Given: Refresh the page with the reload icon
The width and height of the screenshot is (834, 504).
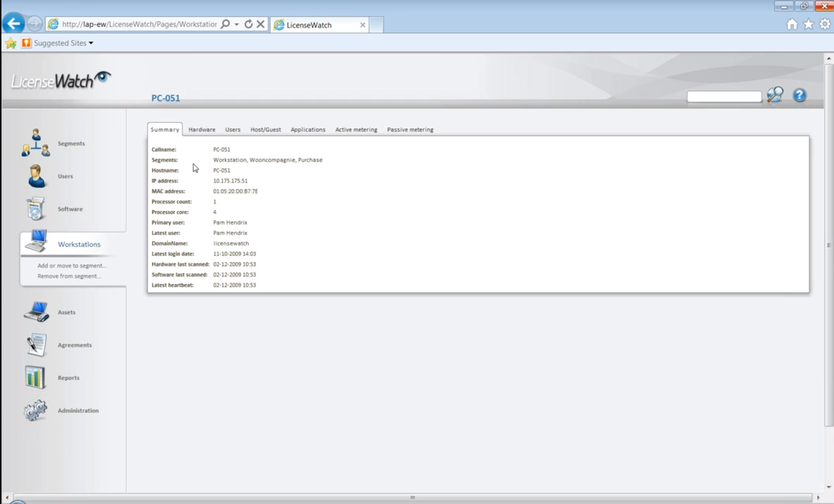Looking at the screenshot, I should coord(249,24).
